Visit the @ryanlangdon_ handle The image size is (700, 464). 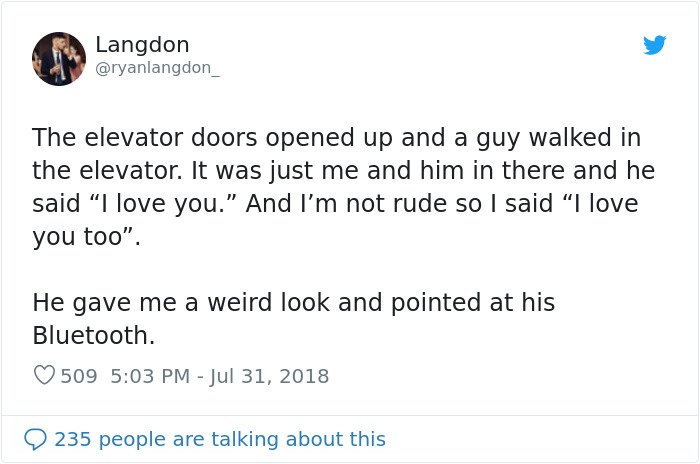157,68
